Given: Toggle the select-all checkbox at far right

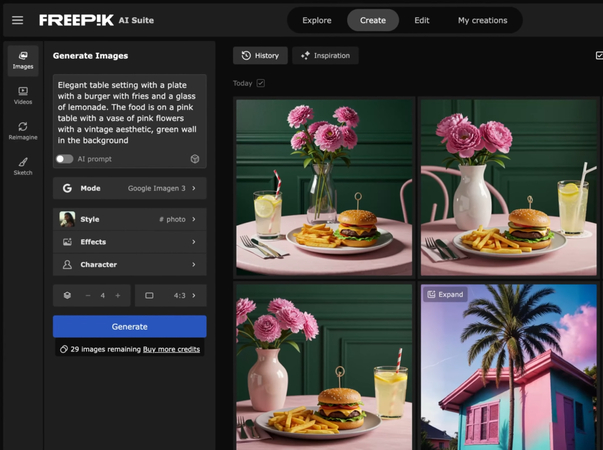Looking at the screenshot, I should pyautogui.click(x=599, y=55).
